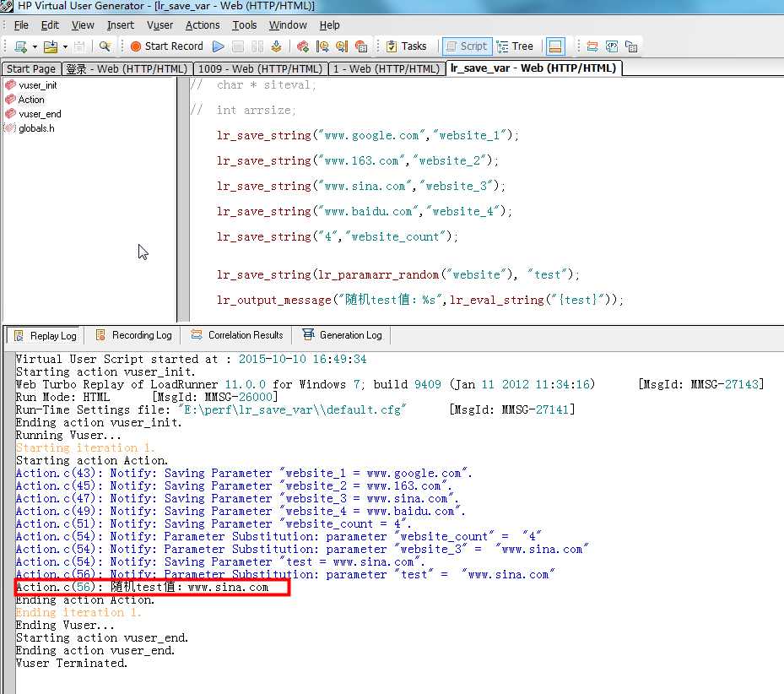Viewport: 784px width, 694px height.
Task: Open the New Script dropdown arrow
Action: tap(35, 47)
